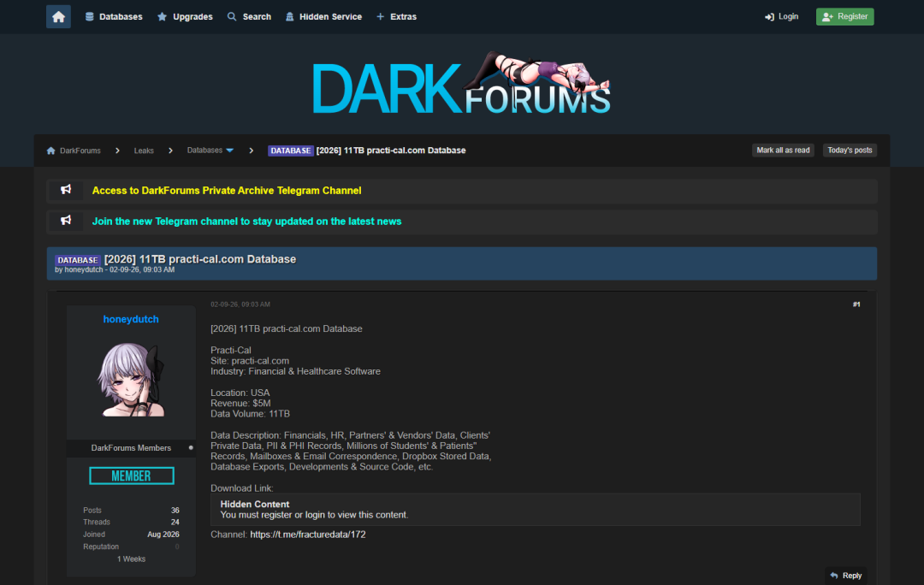This screenshot has width=924, height=585.
Task: Click post number #1 permalink
Action: pyautogui.click(x=856, y=304)
